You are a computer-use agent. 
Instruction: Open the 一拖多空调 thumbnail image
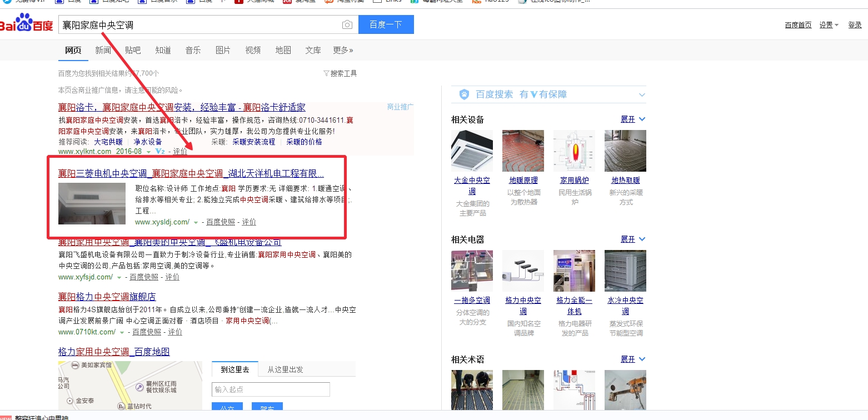[x=472, y=271]
